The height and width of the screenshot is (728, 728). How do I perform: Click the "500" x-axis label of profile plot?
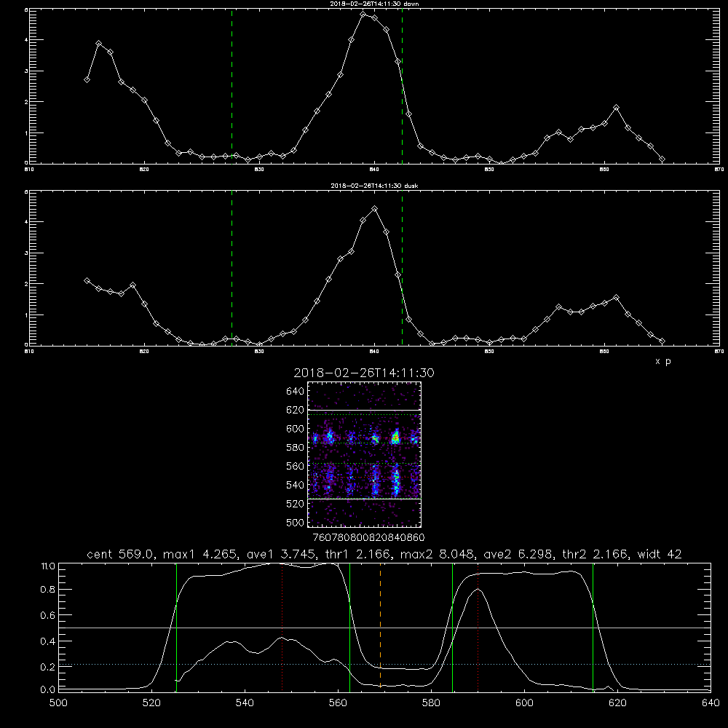pos(58,703)
